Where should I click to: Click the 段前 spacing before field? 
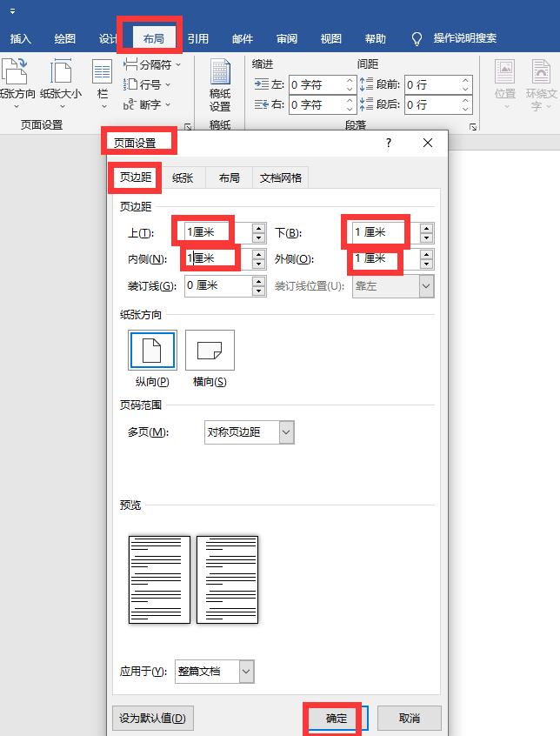click(x=432, y=85)
